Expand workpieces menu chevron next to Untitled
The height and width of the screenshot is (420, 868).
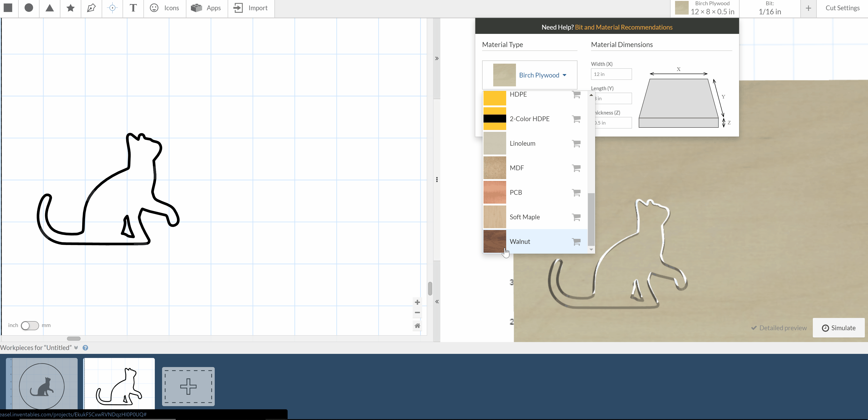[76, 347]
